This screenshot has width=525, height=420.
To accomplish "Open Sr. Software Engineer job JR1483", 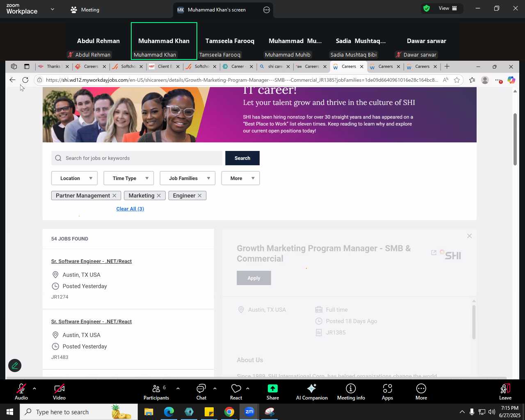I will (91, 322).
